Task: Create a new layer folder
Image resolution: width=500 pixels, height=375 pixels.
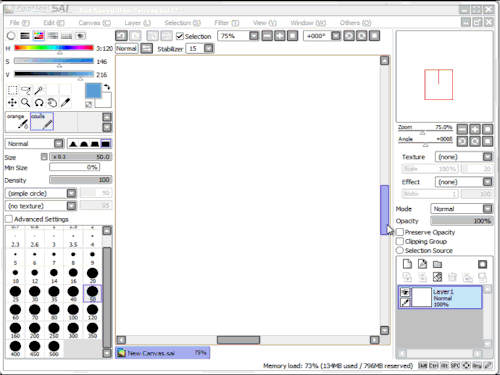Action: pos(437,264)
